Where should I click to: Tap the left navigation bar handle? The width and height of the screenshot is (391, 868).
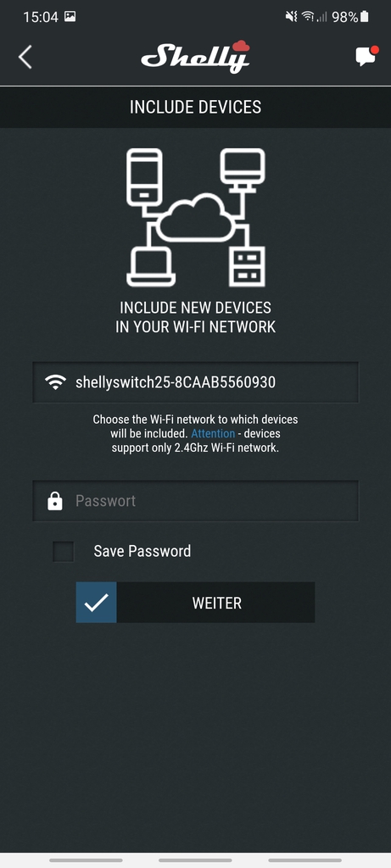tap(86, 860)
